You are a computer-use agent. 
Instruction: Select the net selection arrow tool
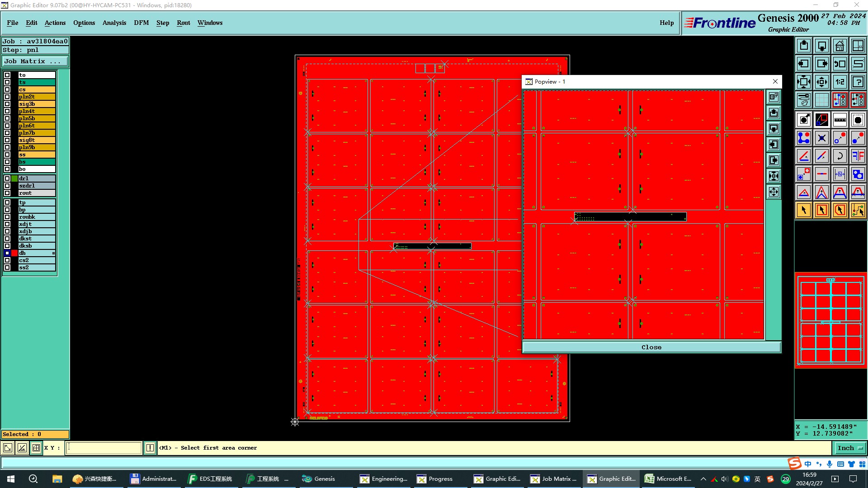click(858, 210)
